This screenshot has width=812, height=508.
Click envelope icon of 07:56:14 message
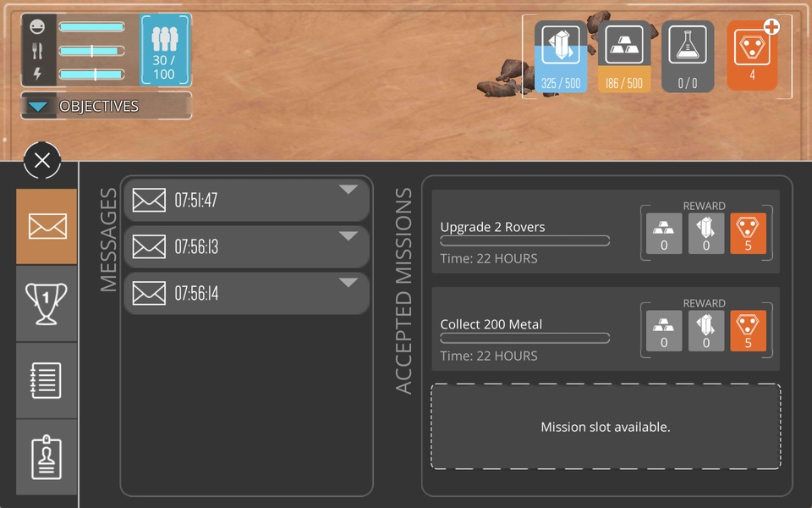click(149, 294)
